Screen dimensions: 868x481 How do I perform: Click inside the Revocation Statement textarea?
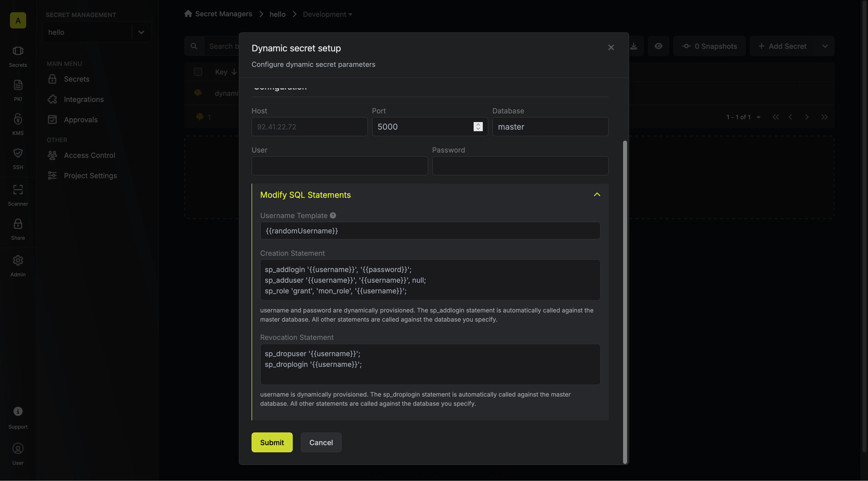[430, 364]
